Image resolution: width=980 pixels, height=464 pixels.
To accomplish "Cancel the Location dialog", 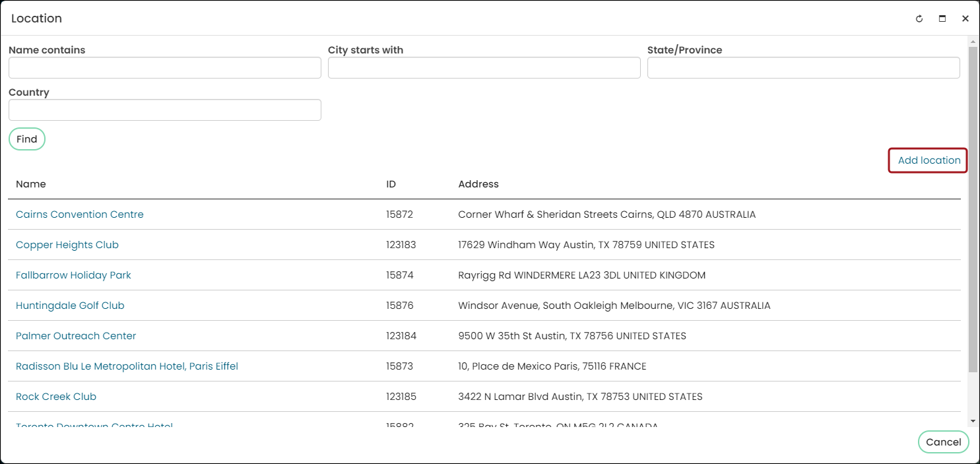I will (944, 442).
